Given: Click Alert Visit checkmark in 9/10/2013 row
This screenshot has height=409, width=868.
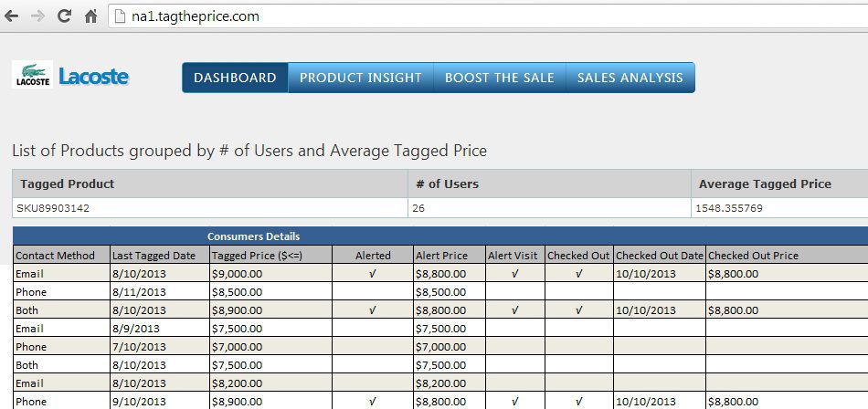Looking at the screenshot, I should pos(514,402).
